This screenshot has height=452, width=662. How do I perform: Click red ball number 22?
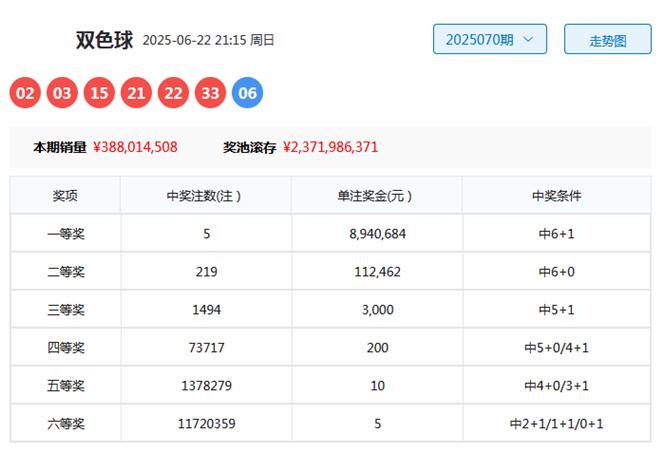point(173,92)
